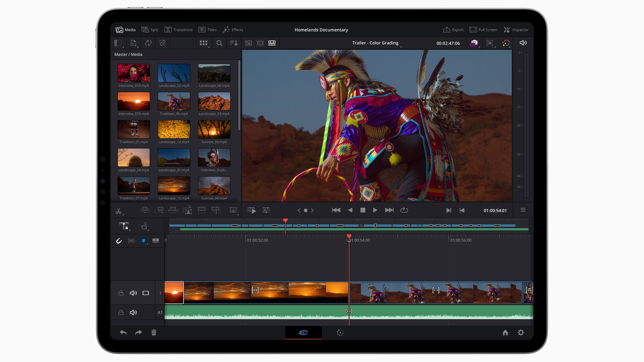The width and height of the screenshot is (644, 362).
Task: Click the smart insert edit icon
Action: point(145,210)
